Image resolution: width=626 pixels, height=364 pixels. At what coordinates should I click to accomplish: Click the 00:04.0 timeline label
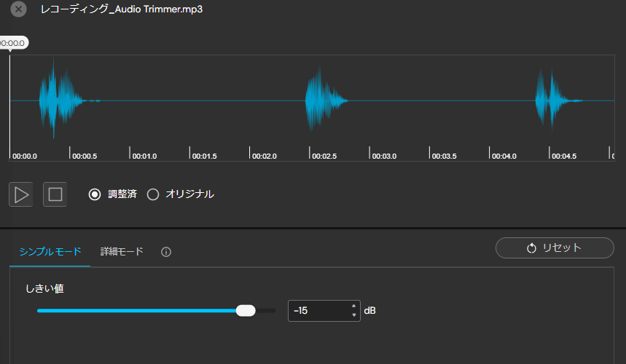[504, 157]
